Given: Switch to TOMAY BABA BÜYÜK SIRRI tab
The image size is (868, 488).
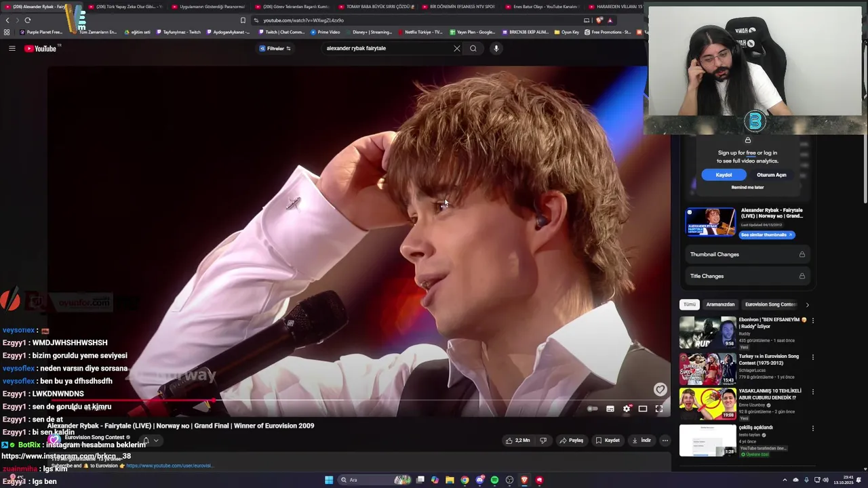Looking at the screenshot, I should click(x=375, y=7).
